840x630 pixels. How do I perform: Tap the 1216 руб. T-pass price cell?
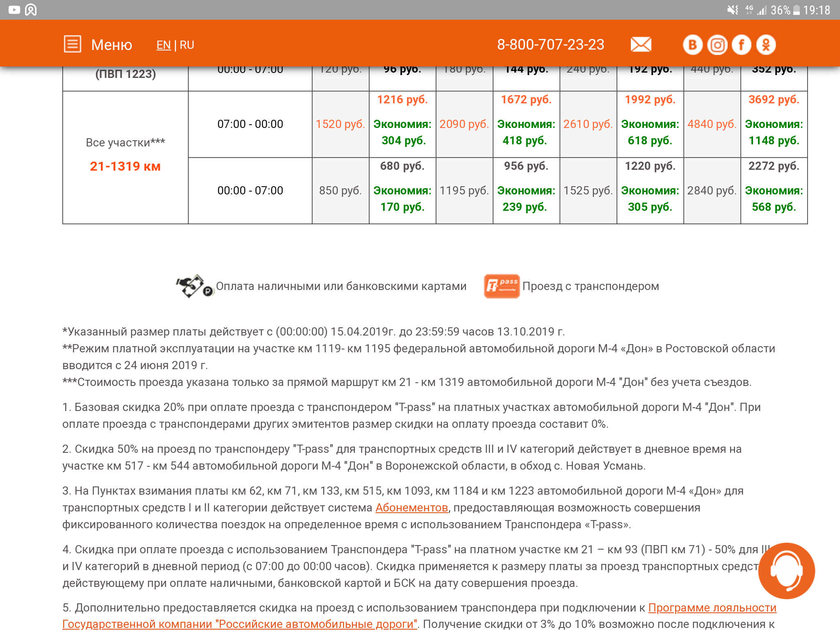pos(402,100)
